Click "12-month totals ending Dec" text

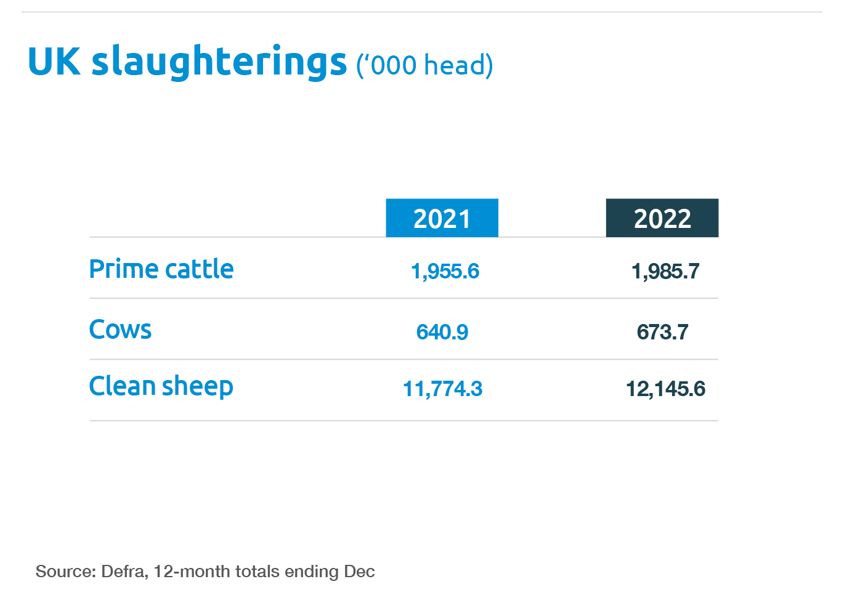[x=264, y=572]
